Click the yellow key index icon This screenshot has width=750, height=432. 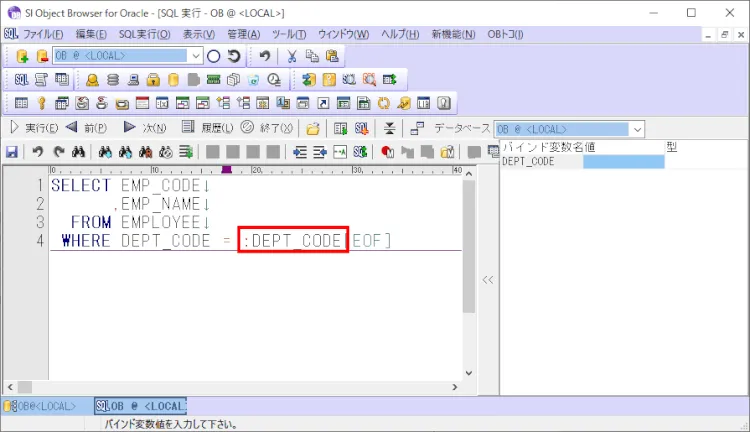click(x=42, y=103)
